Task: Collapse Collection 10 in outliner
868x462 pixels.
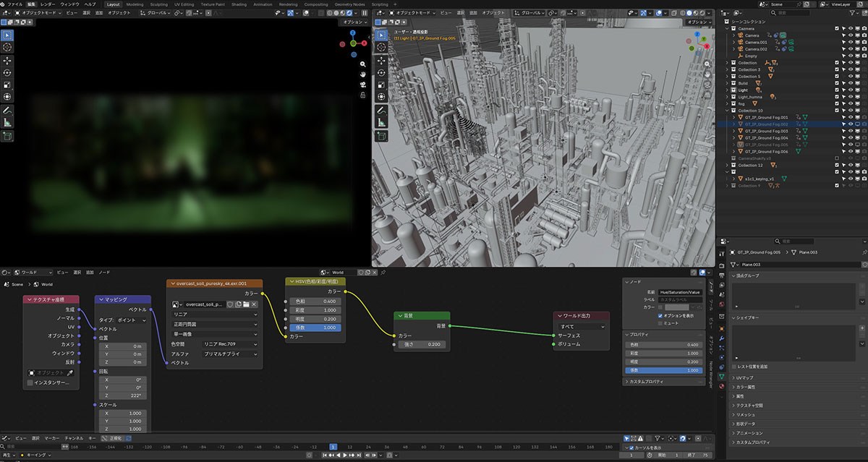Action: [x=727, y=110]
